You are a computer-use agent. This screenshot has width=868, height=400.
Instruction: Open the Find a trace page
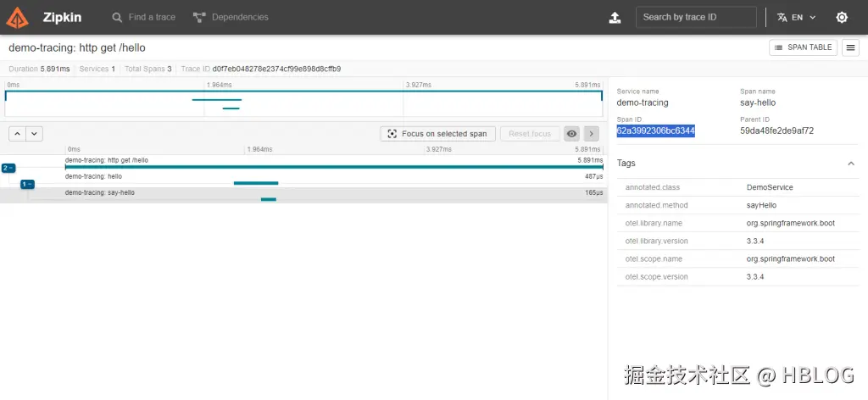pyautogui.click(x=144, y=17)
